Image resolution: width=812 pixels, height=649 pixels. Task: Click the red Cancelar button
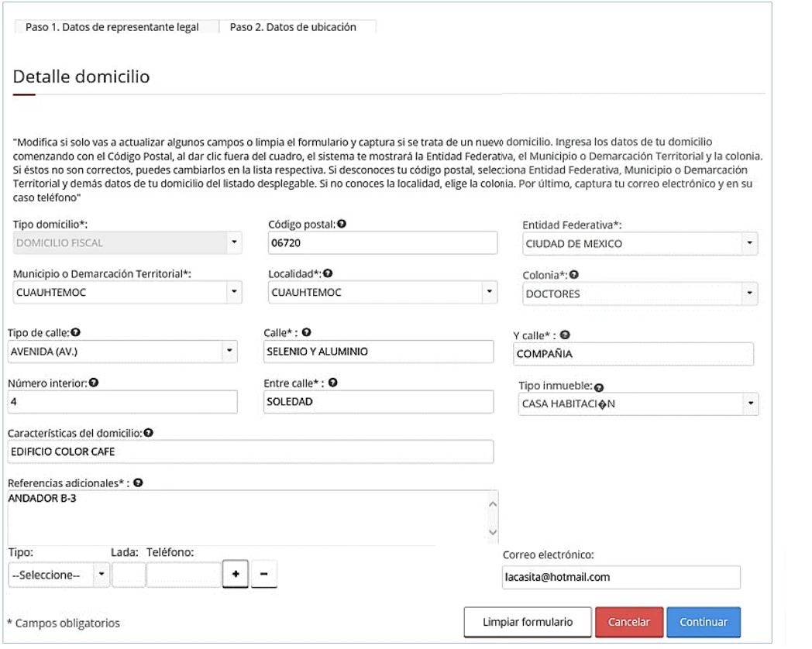pos(629,622)
